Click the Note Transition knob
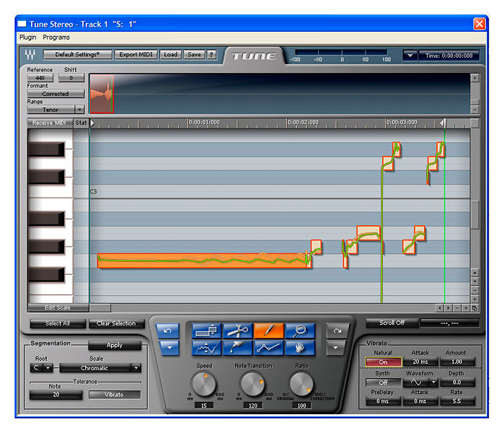 click(252, 385)
